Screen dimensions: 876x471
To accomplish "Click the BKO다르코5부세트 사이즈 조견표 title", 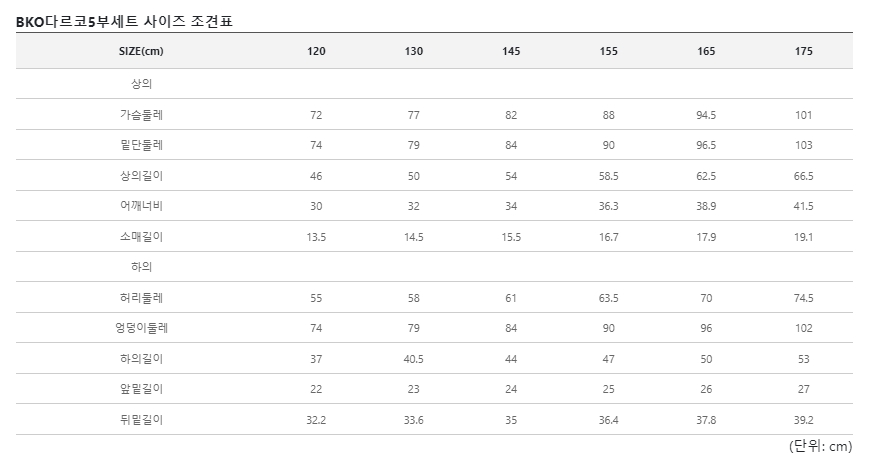I will tap(124, 21).
